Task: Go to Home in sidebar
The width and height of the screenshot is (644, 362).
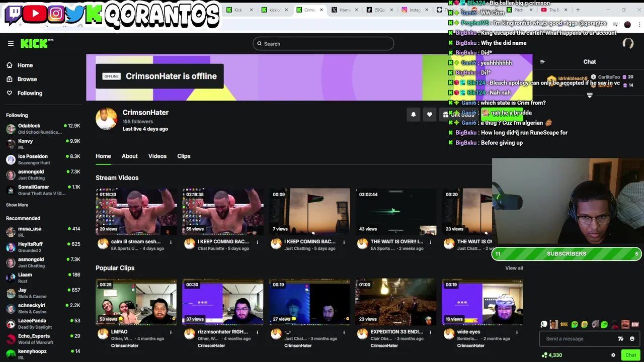Action: click(x=20, y=65)
